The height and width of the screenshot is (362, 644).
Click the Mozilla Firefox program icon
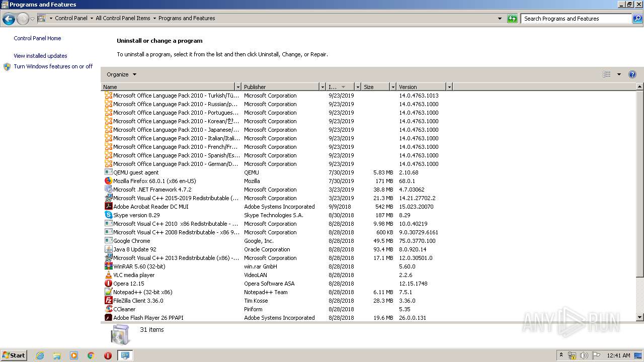(x=108, y=181)
